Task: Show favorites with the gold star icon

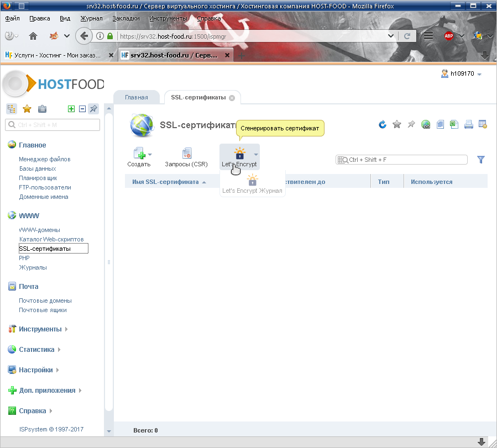Action: click(27, 109)
